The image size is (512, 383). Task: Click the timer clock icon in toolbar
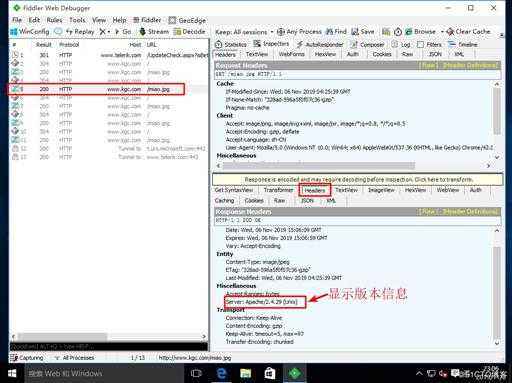[398, 32]
